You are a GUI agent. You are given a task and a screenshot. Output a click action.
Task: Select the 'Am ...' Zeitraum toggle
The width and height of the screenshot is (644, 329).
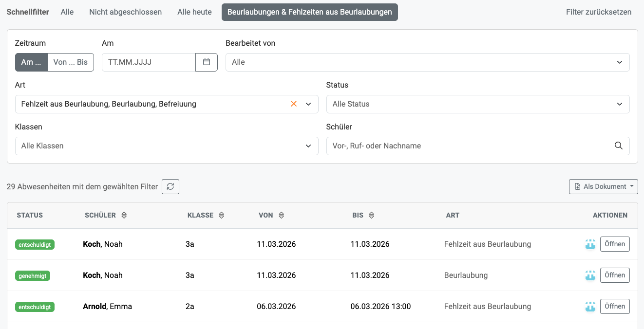31,62
